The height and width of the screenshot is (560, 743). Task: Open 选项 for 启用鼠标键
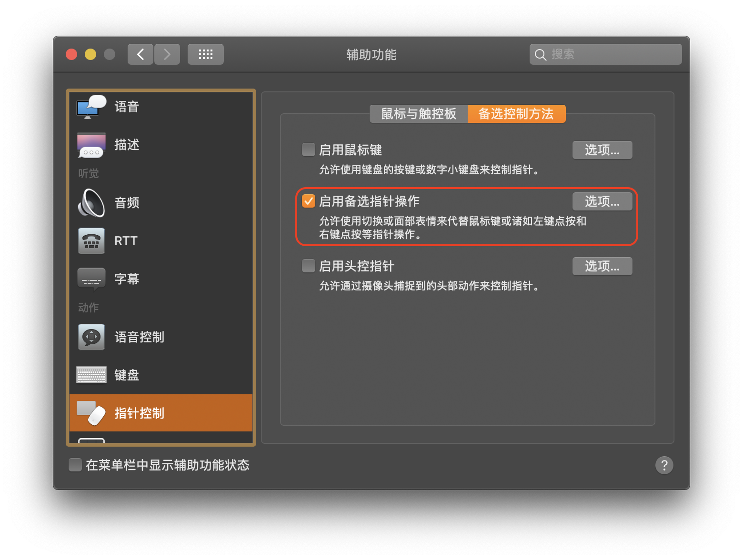click(602, 150)
